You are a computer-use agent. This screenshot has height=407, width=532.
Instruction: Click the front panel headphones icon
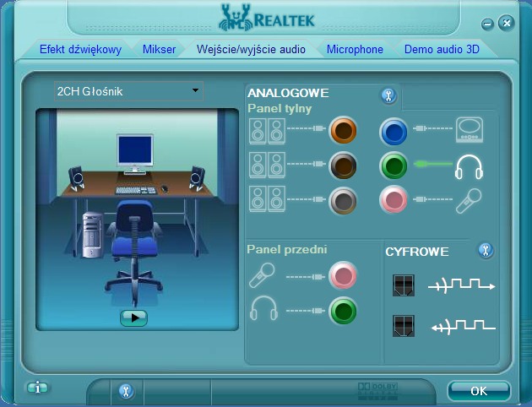pyautogui.click(x=263, y=308)
